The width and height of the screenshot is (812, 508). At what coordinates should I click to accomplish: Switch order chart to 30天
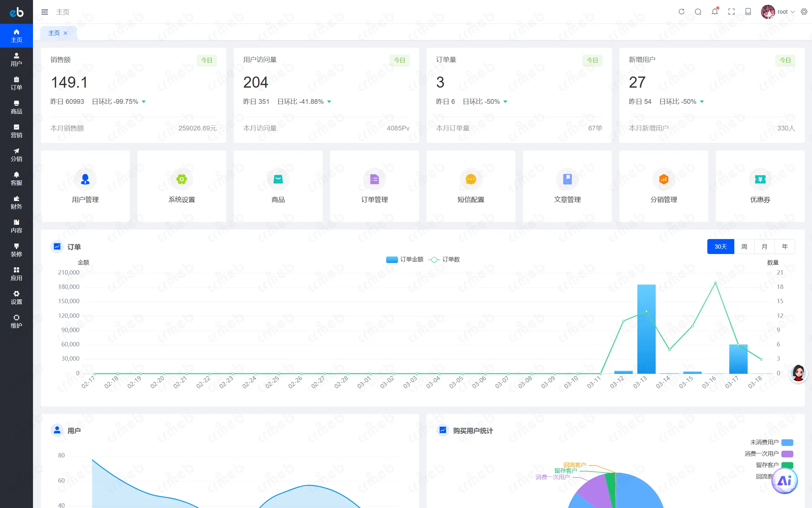[721, 247]
